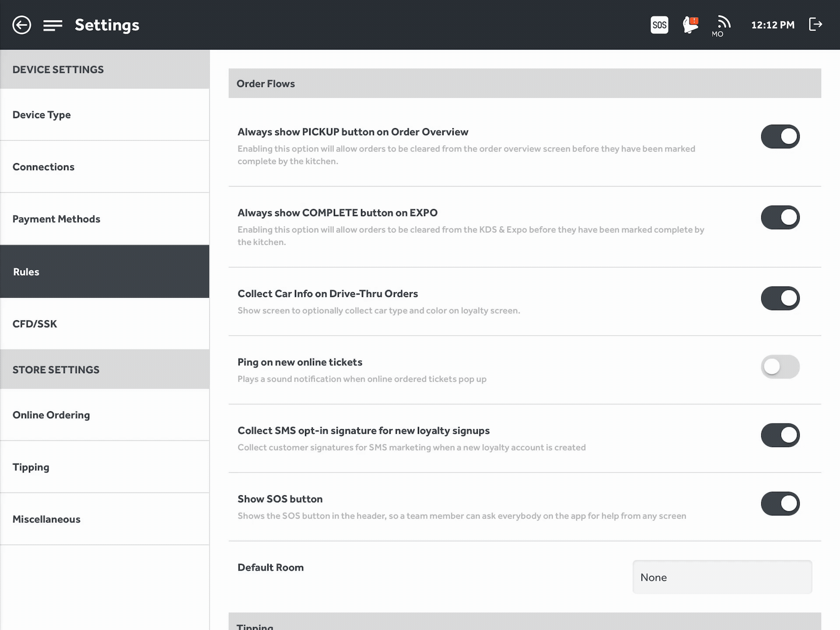Enable Ping on new online tickets
This screenshot has width=840, height=630.
pyautogui.click(x=780, y=367)
